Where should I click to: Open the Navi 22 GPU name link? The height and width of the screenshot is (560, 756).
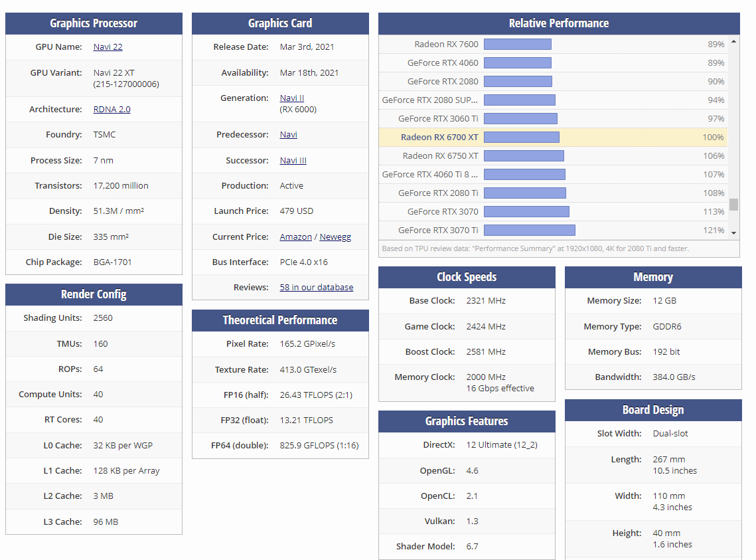point(108,47)
